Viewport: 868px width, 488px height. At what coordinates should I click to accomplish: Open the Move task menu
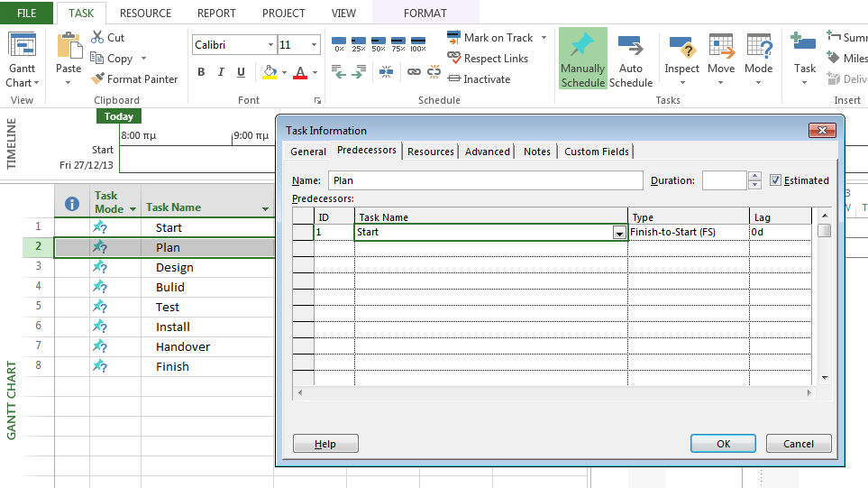point(721,59)
